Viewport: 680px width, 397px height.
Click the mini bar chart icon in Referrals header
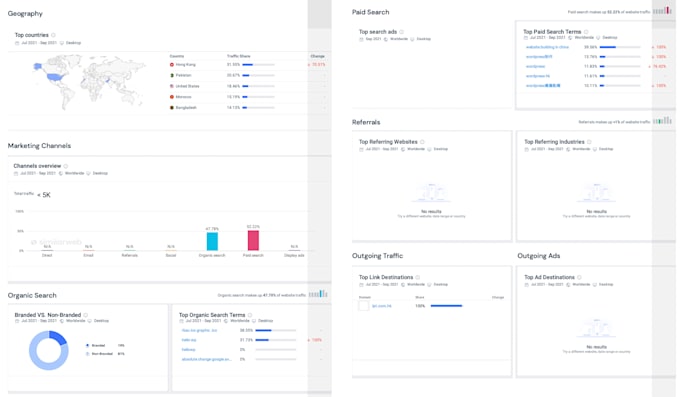662,121
